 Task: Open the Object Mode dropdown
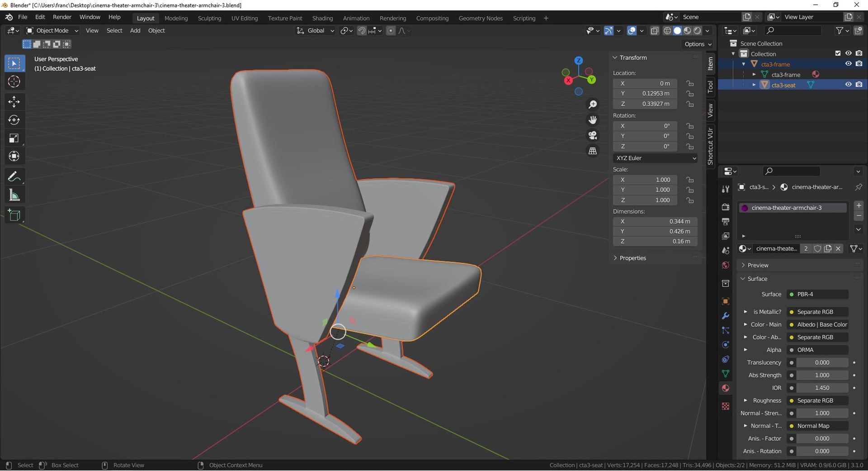click(x=52, y=31)
